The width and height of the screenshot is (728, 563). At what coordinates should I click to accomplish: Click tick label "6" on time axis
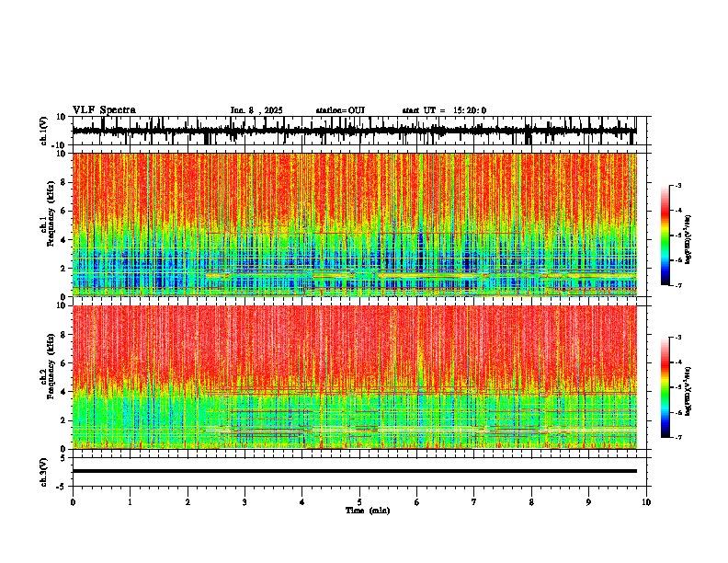[417, 502]
